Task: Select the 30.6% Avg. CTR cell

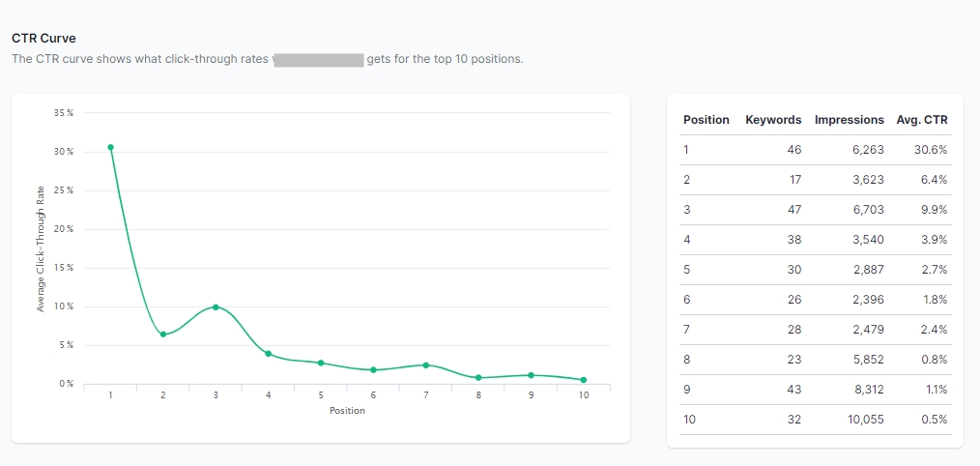Action: [x=931, y=150]
